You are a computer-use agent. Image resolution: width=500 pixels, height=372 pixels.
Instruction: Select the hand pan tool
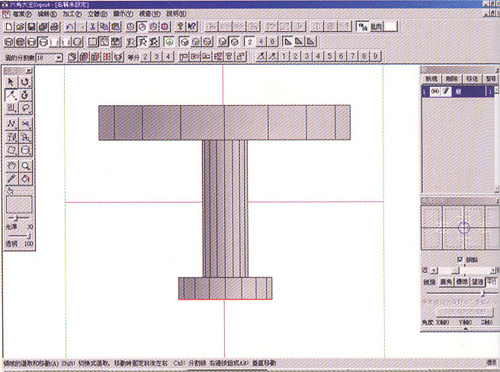pos(12,165)
